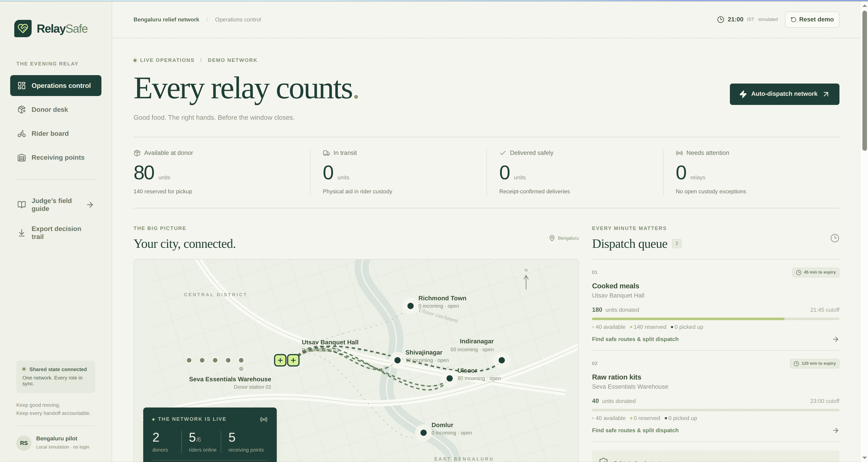Viewport: 868px width, 462px height.
Task: Open the Judge's field guide link
Action: point(56,205)
